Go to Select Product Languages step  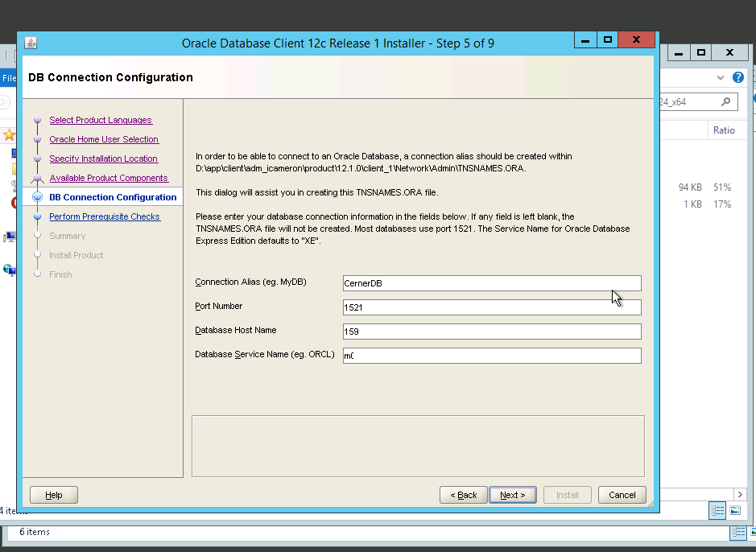(100, 120)
